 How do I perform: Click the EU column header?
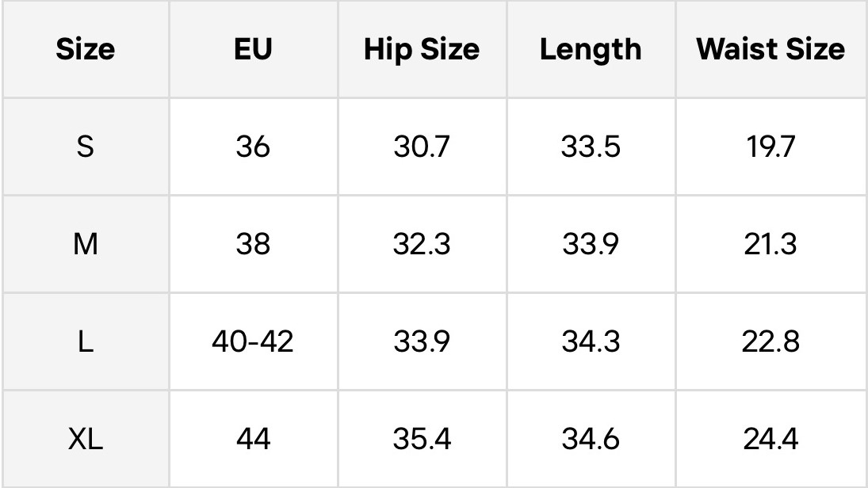[253, 49]
